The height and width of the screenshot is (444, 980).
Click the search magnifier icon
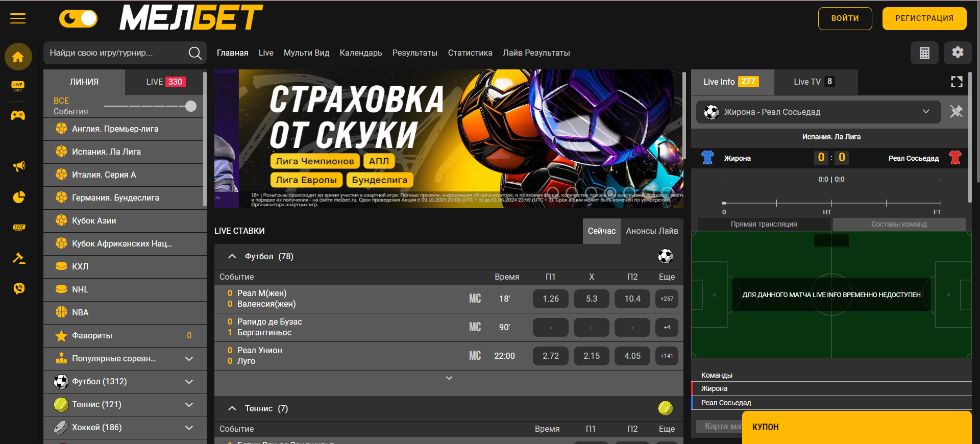coord(195,53)
